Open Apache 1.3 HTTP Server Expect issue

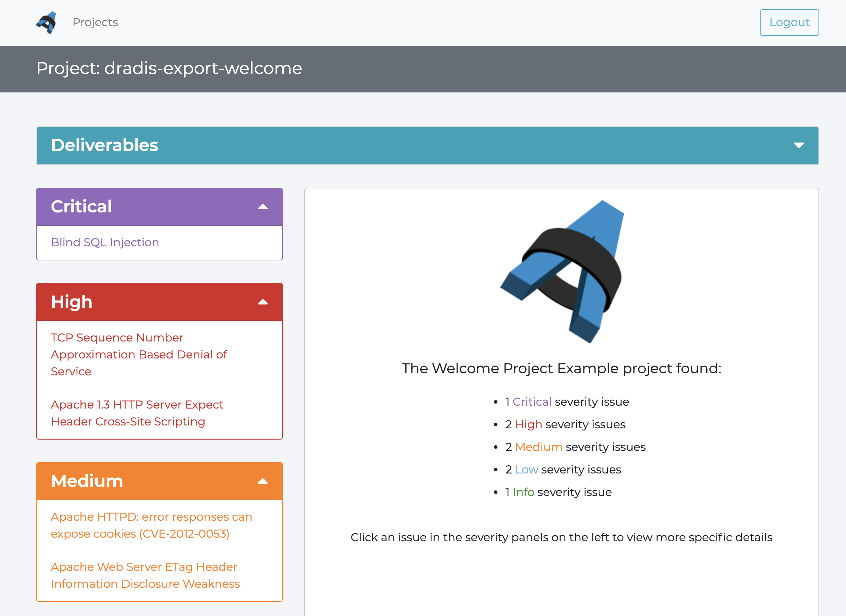pyautogui.click(x=137, y=413)
